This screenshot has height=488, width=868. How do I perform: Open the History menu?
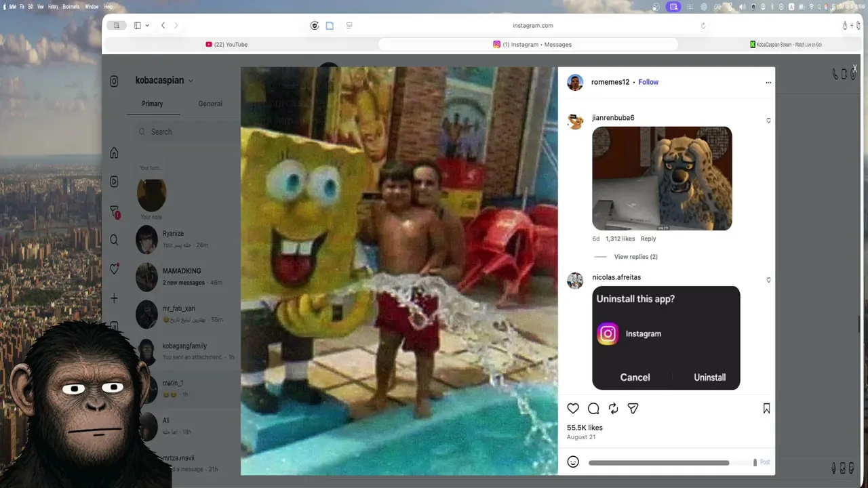tap(53, 6)
